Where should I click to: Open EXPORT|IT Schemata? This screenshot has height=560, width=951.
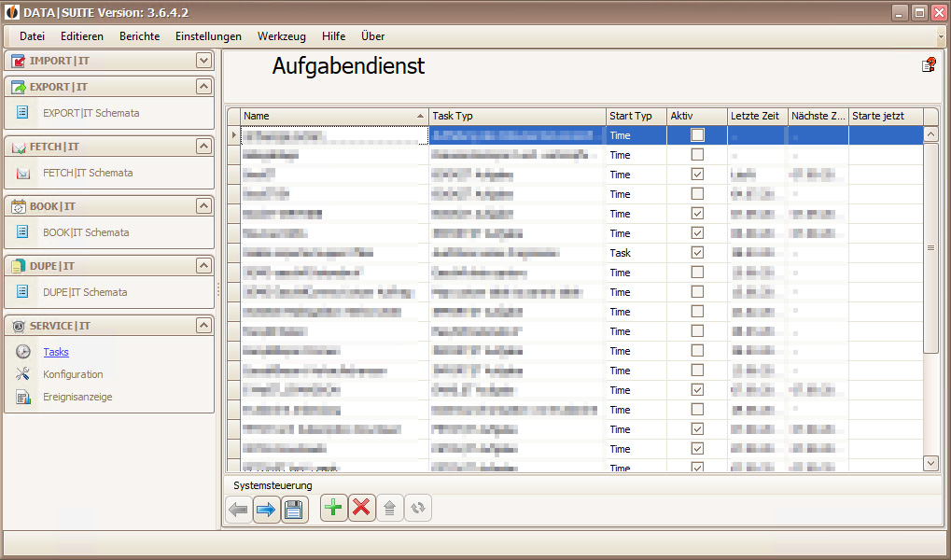pos(91,113)
